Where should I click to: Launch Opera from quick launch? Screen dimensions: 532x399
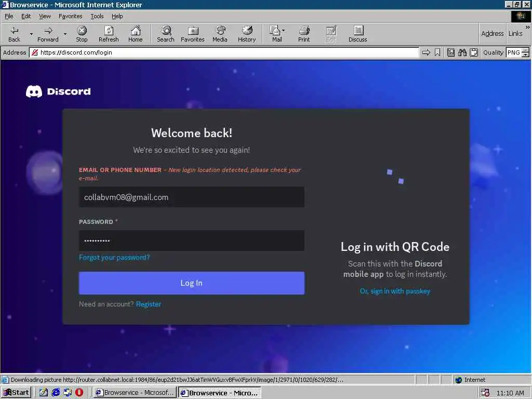coord(79,393)
